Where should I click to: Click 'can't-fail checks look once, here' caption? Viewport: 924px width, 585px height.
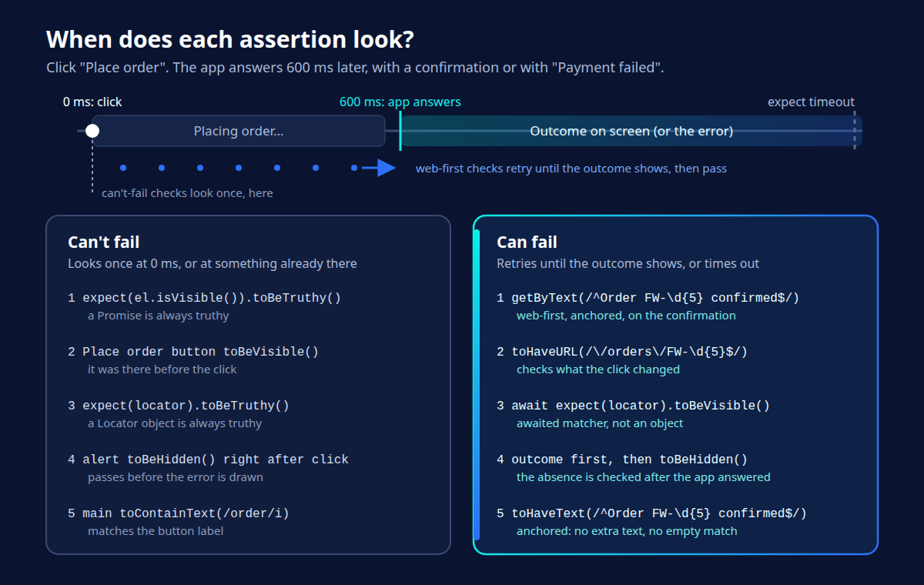click(x=187, y=193)
